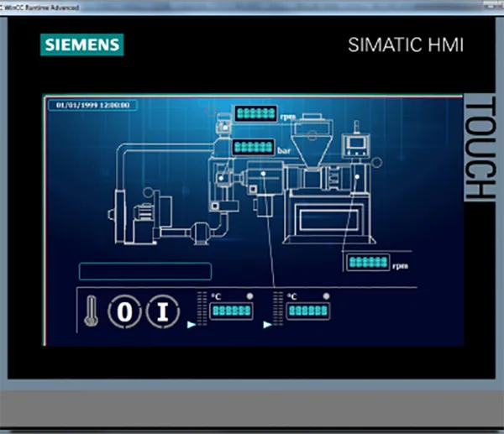The image size is (504, 434).
Task: Click the second °C status indicator light
Action: [x=326, y=295]
